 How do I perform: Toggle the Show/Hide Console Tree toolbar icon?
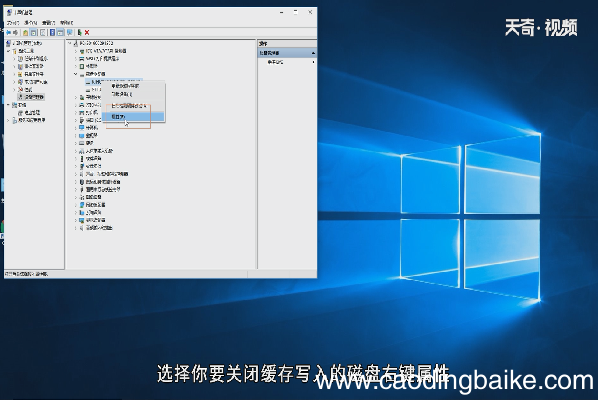coord(34,33)
